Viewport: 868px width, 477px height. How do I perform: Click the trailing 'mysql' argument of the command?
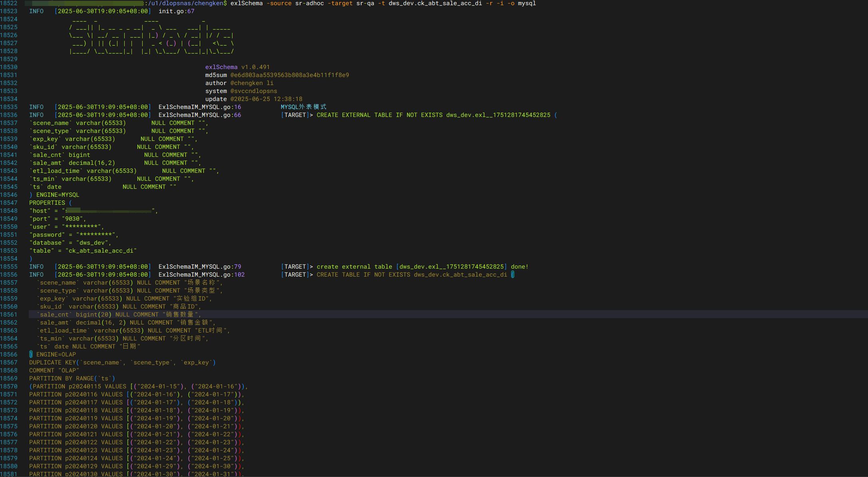pos(527,3)
